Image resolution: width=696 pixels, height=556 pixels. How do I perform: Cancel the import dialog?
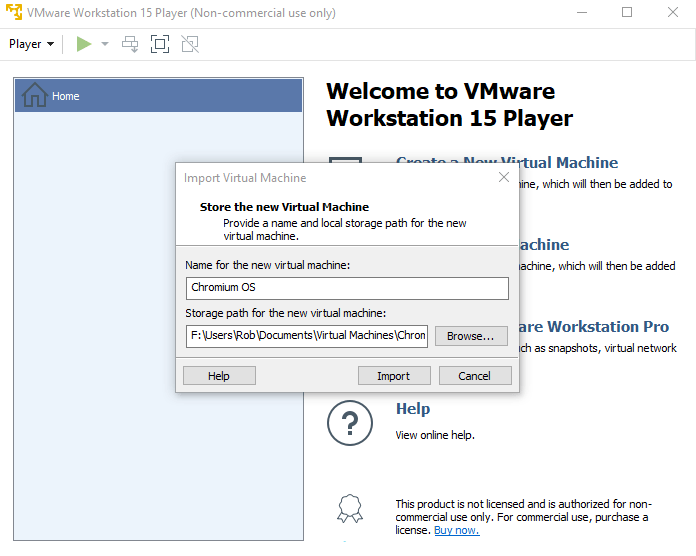point(475,375)
